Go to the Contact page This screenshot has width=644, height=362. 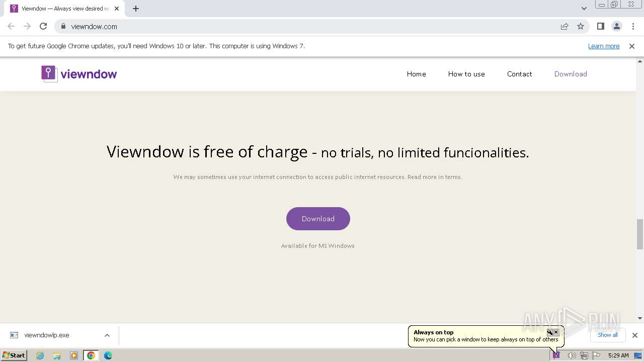pyautogui.click(x=519, y=74)
